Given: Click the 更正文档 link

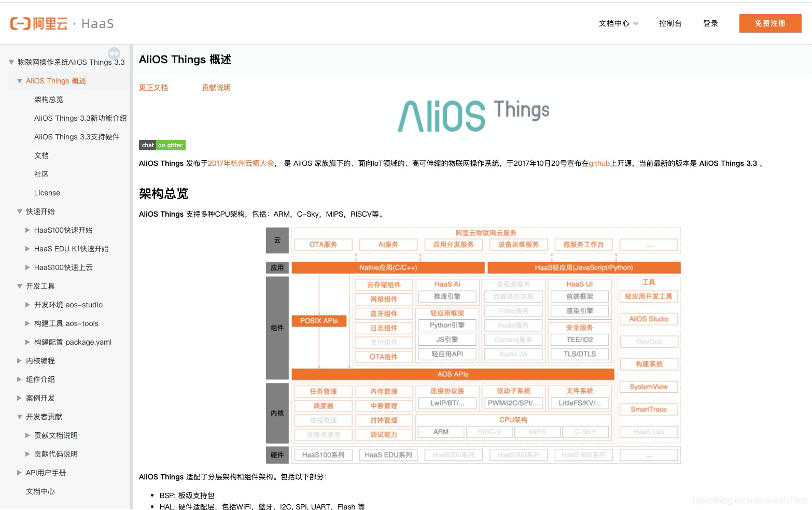Looking at the screenshot, I should 153,88.
